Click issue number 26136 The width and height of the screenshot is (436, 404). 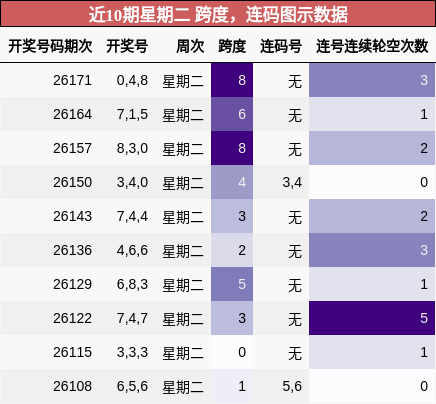(x=72, y=250)
